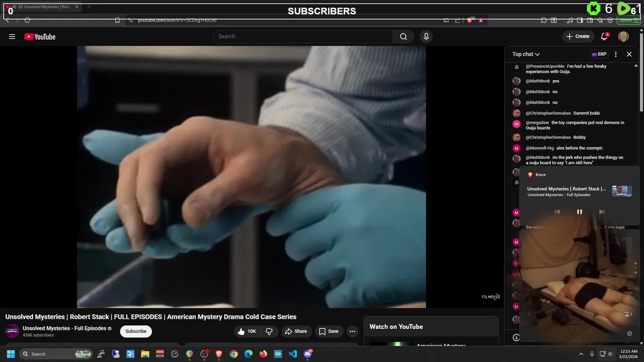Screen dimensions: 644x362
Task: Click the YouTube search magnifier button
Action: pyautogui.click(x=404, y=36)
